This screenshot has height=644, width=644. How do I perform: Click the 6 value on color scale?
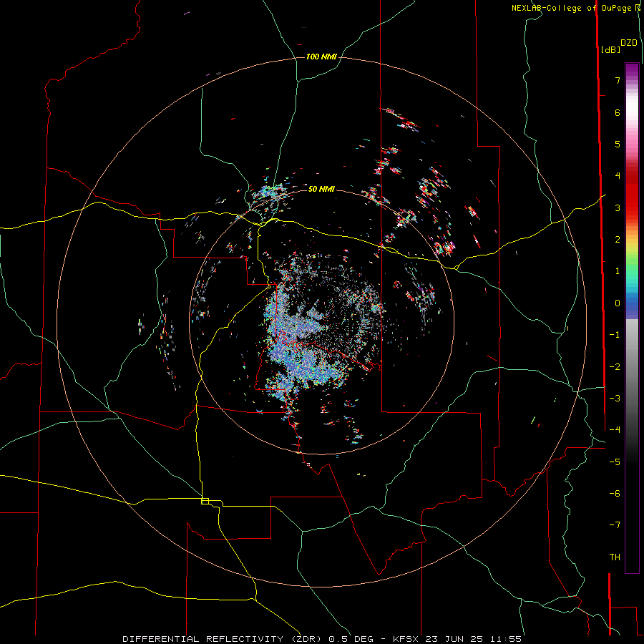[618, 112]
